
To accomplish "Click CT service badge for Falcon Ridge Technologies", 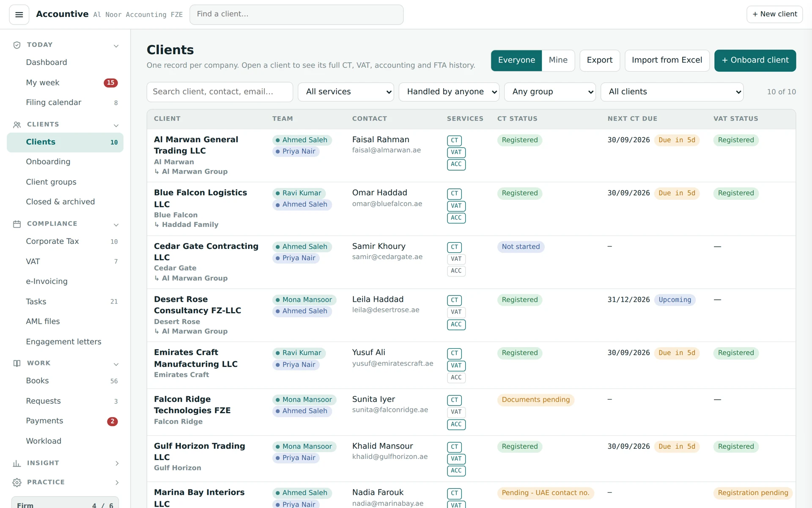I will click(454, 400).
